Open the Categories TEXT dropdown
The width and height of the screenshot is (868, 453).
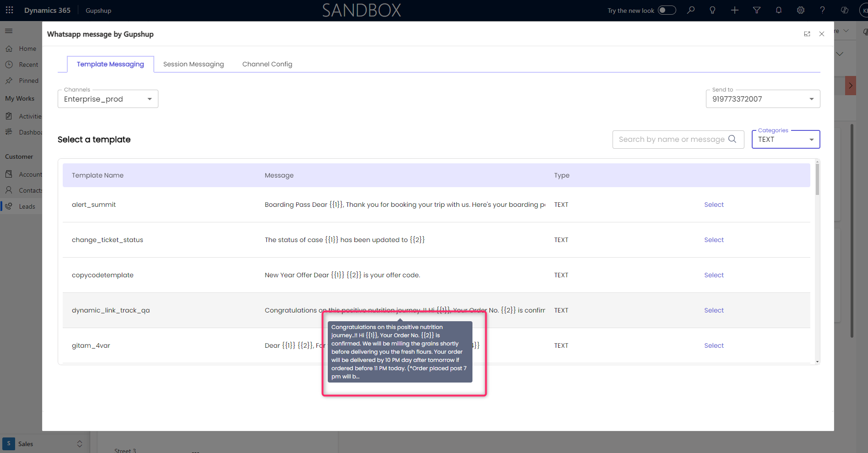pos(786,139)
